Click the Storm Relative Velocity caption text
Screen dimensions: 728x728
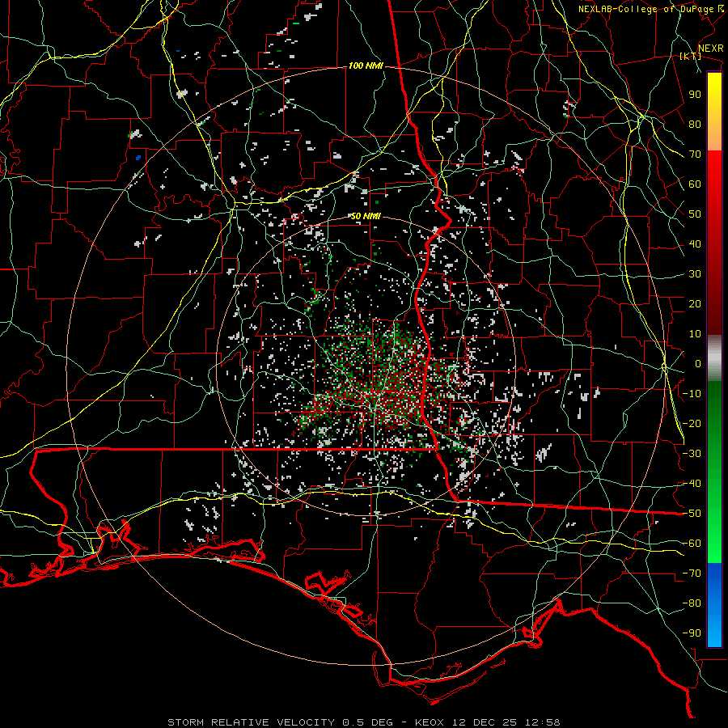363,722
